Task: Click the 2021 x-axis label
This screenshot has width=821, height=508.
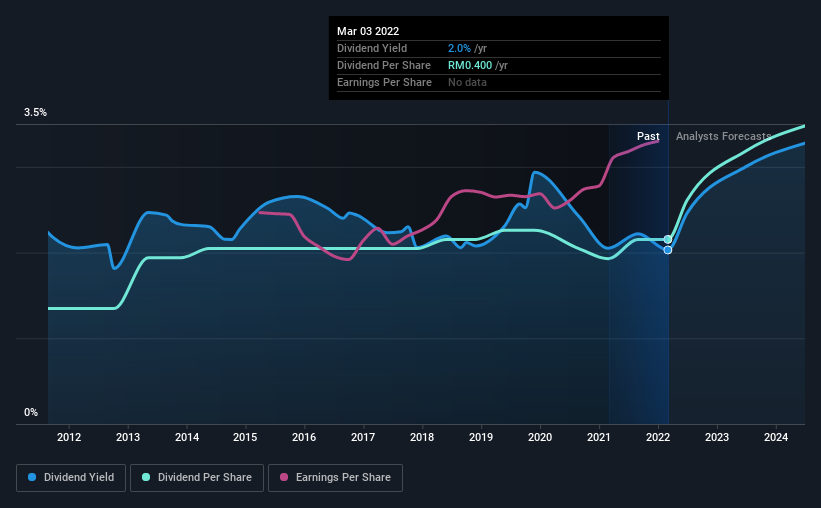Action: [598, 437]
